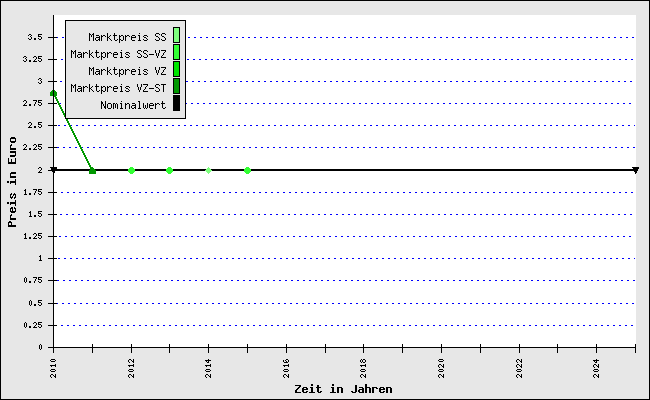Select the pale green data point at 2014

pos(208,170)
